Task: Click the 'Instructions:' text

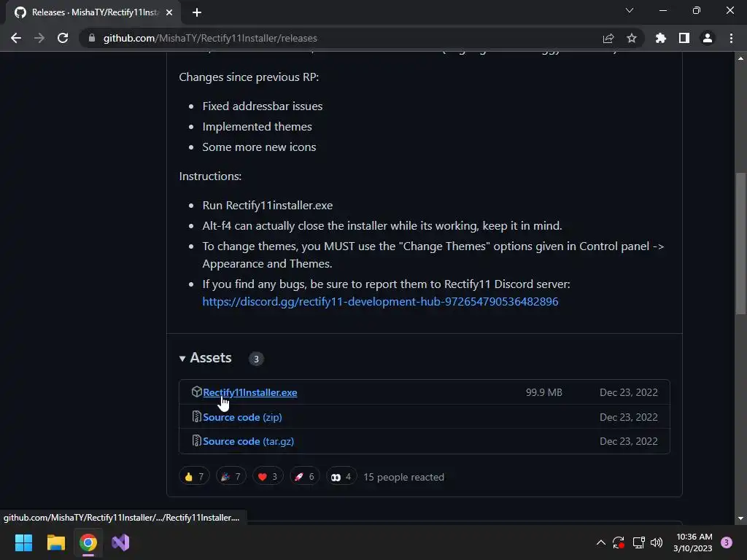Action: [x=210, y=176]
